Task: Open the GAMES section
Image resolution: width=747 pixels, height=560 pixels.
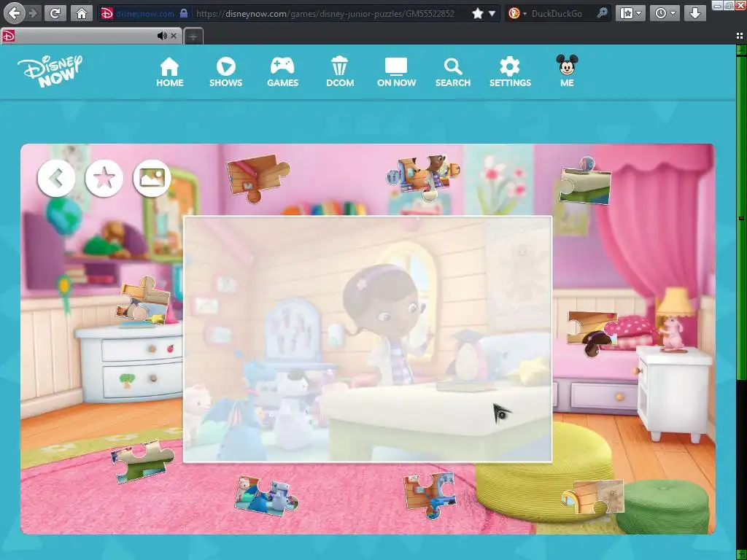Action: point(282,72)
